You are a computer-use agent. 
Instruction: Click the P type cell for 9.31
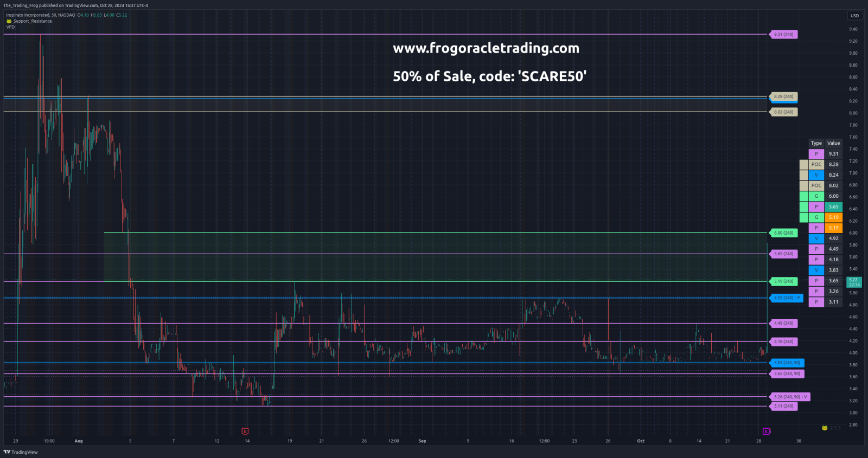[816, 154]
